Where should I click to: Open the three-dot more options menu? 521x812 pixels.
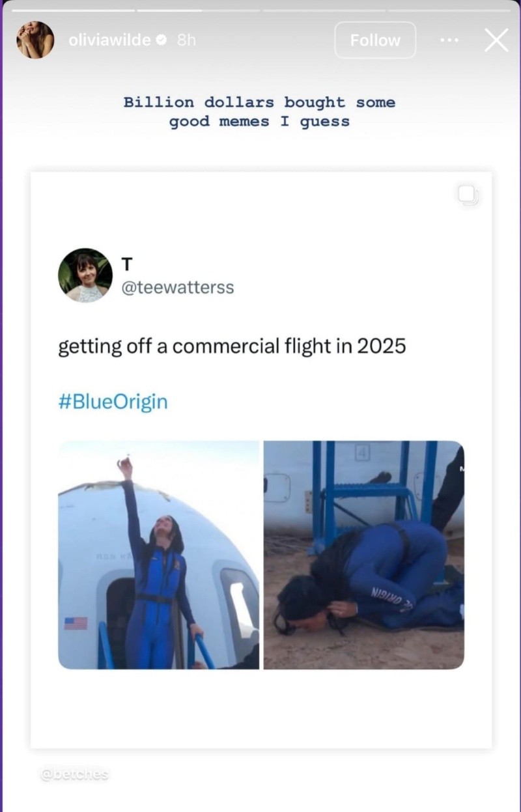tap(449, 40)
